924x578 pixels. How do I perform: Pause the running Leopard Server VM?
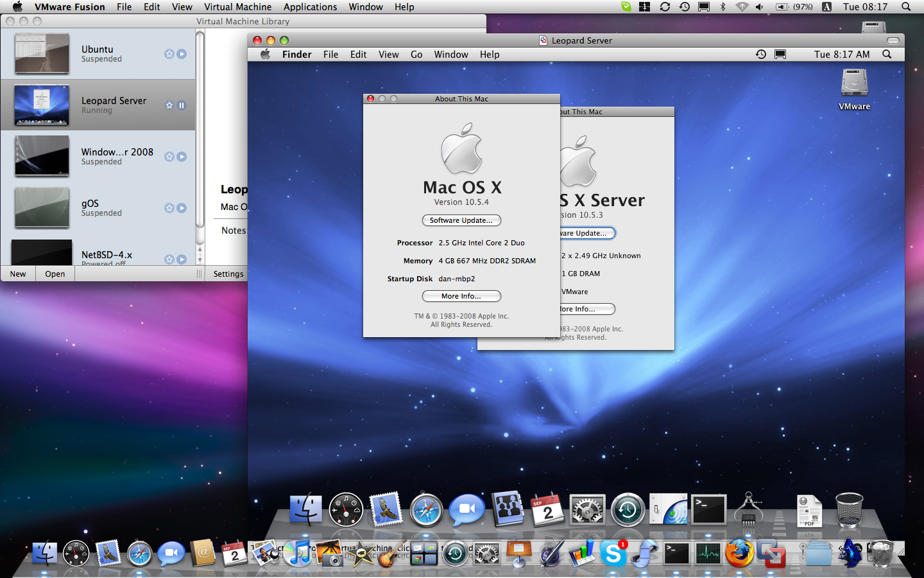coord(182,105)
